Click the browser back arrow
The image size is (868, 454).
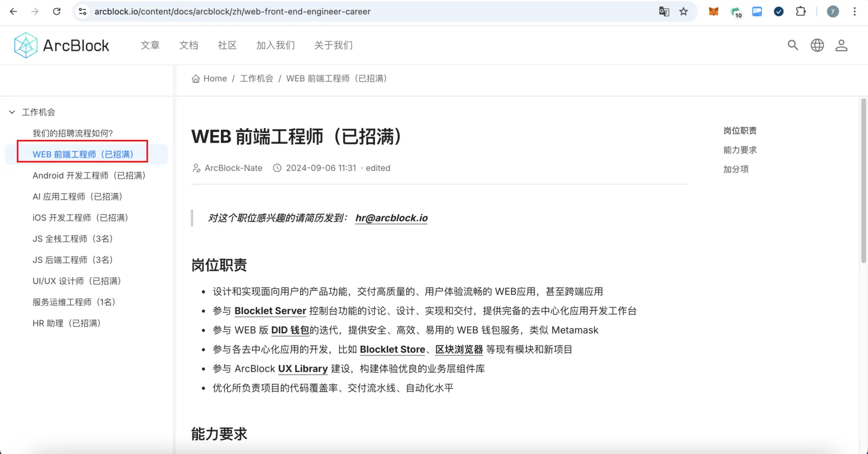(x=14, y=11)
